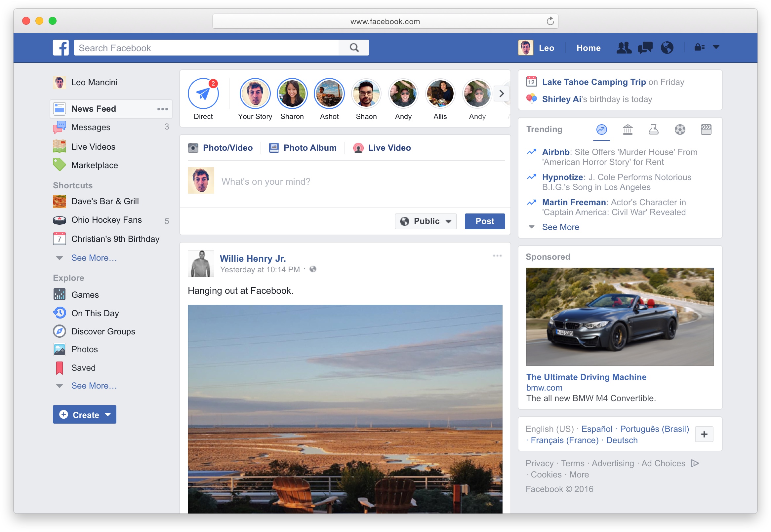Click the Facebook logo icon
The width and height of the screenshot is (771, 532).
[x=61, y=48]
